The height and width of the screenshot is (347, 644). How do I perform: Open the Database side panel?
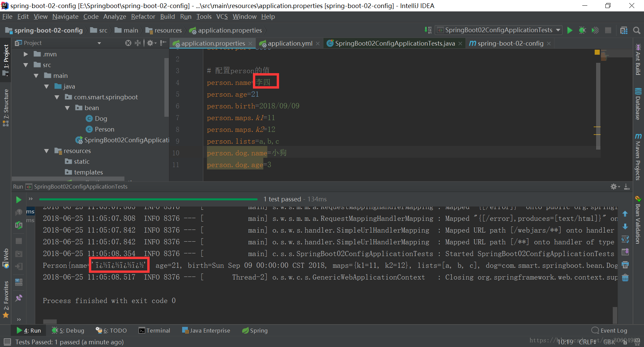tap(638, 104)
